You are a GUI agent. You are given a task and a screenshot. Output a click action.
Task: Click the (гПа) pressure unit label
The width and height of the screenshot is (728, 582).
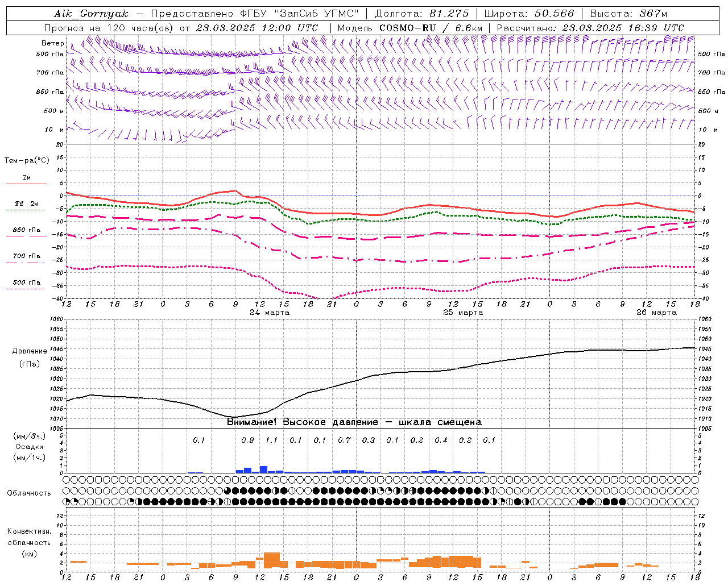pos(29,364)
